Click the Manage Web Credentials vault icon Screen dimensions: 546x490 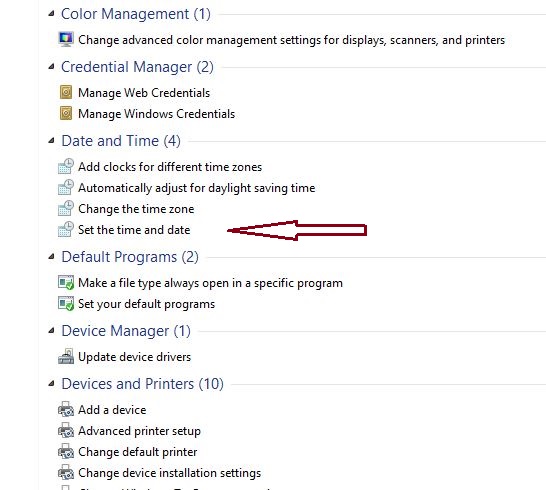coord(66,92)
